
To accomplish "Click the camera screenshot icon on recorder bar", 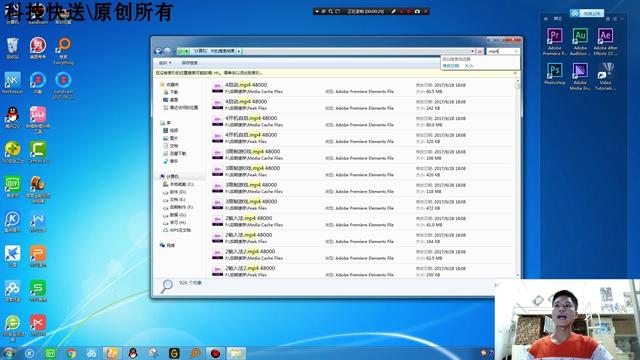I will coord(417,11).
